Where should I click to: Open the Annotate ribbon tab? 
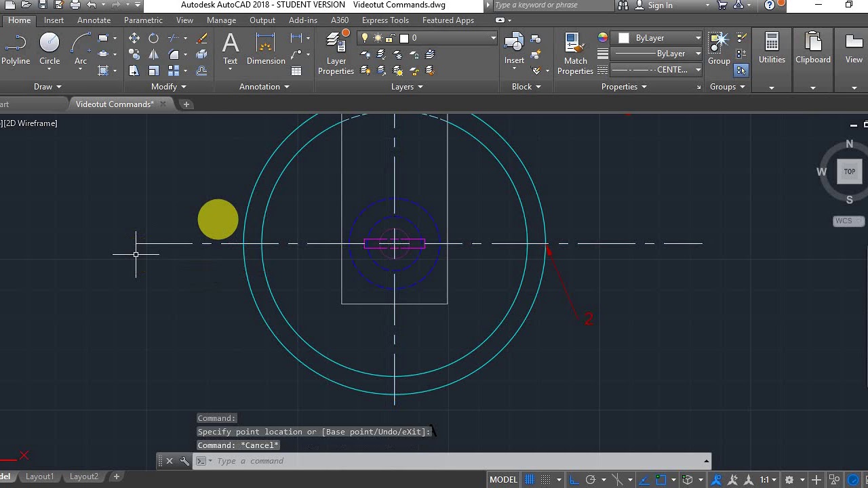pos(94,20)
